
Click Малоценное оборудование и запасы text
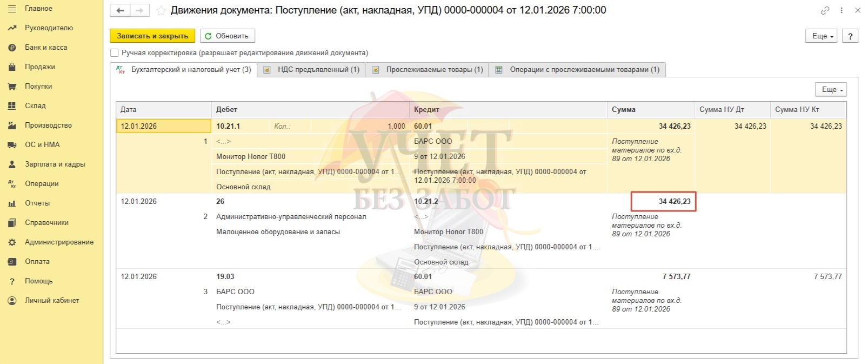pos(278,232)
